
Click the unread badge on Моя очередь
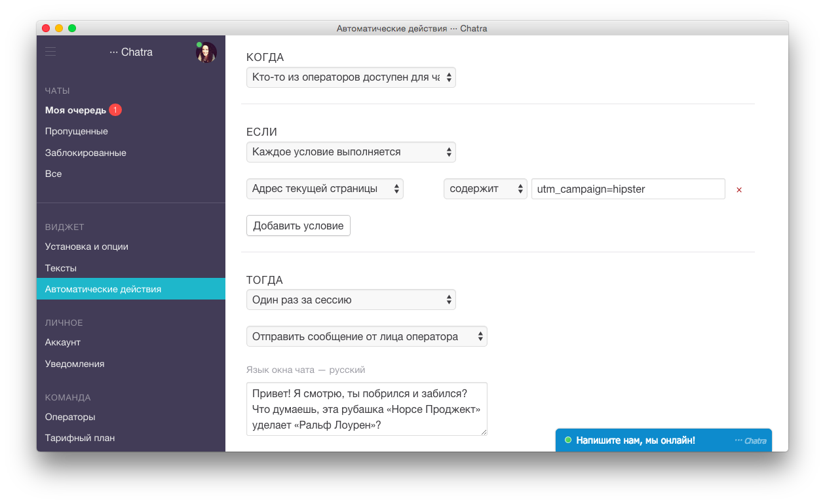coord(115,110)
